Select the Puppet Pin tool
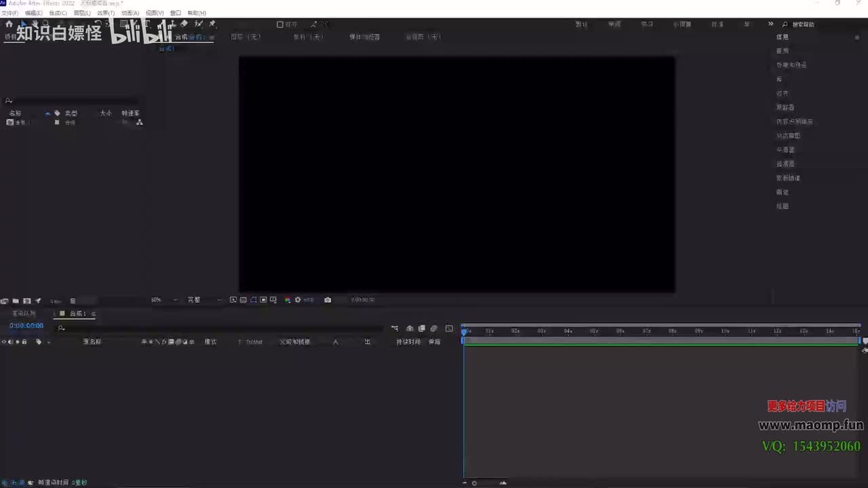Screen dimensions: 868x488 212,24
